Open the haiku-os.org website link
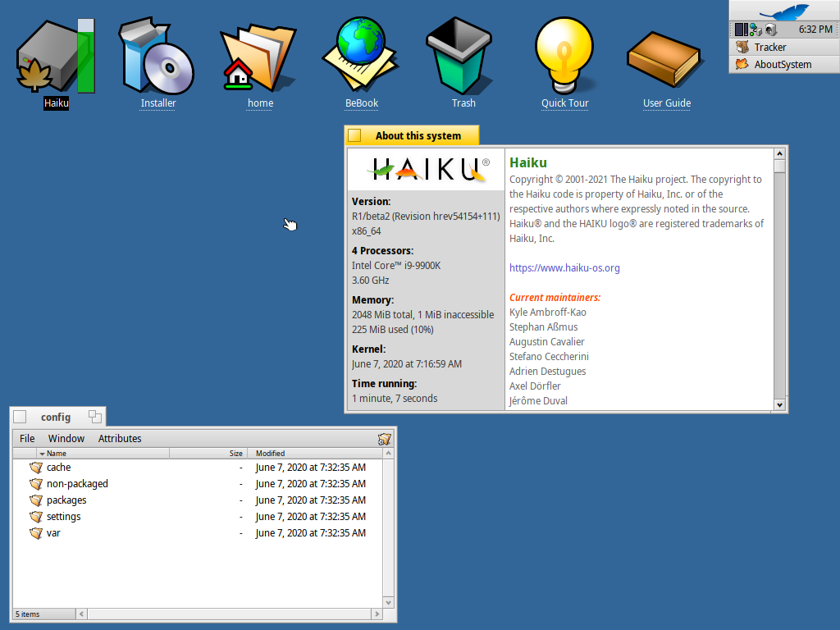840x630 pixels. (564, 268)
